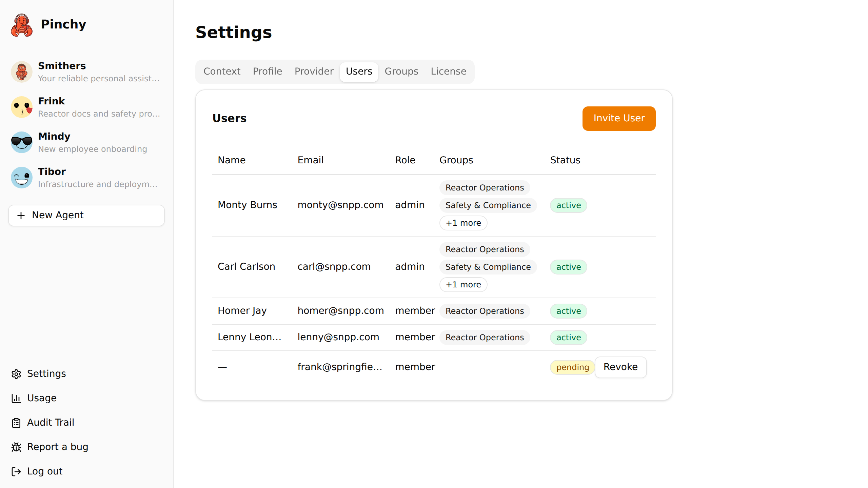868x488 pixels.
Task: Open Usage via the chart icon
Action: tap(16, 398)
